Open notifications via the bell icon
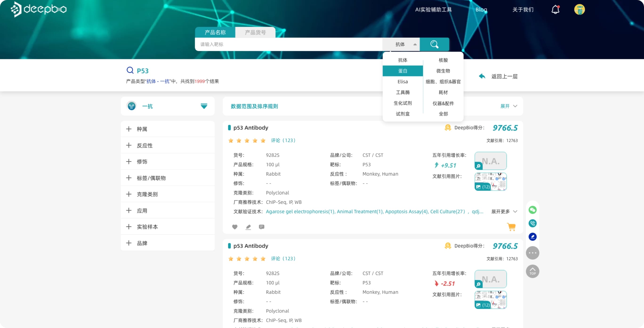 (x=555, y=9)
